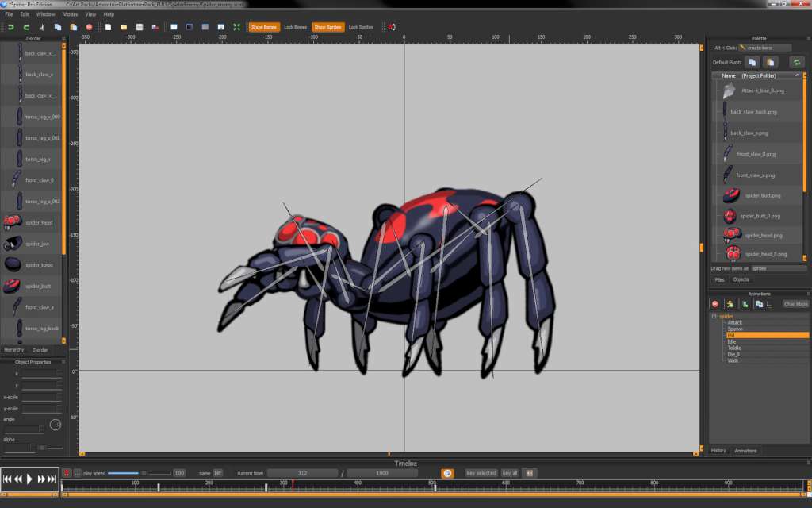Click the Char Maps button
The width and height of the screenshot is (812, 508).
pyautogui.click(x=795, y=304)
